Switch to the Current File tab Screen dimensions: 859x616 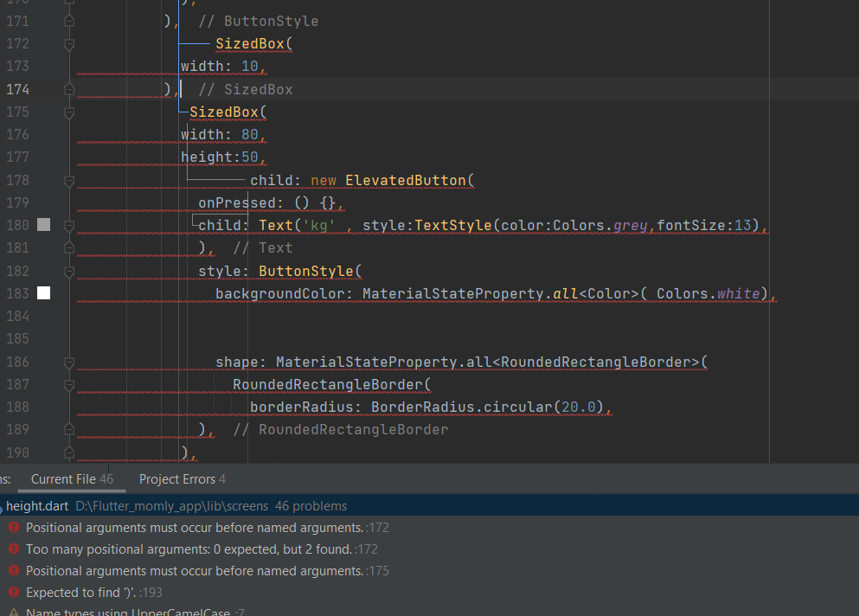(72, 479)
